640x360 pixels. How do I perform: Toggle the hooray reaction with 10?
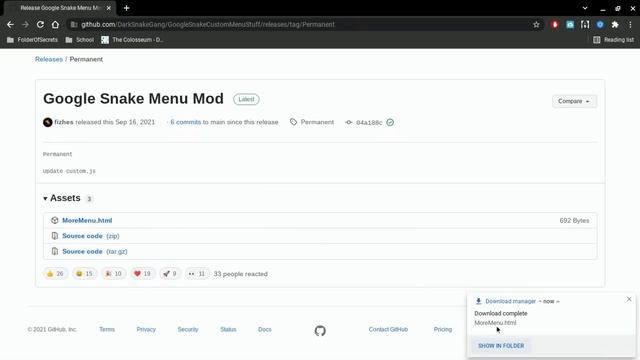click(113, 273)
